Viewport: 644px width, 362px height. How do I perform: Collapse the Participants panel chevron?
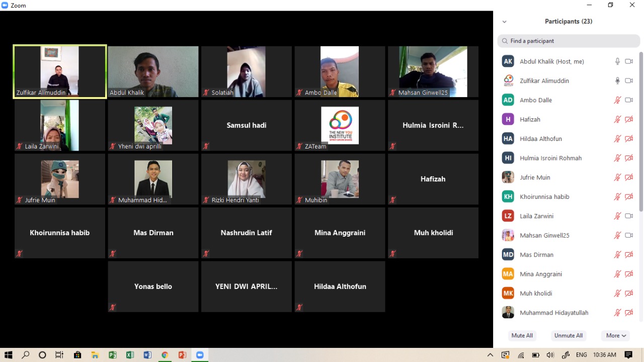point(504,22)
